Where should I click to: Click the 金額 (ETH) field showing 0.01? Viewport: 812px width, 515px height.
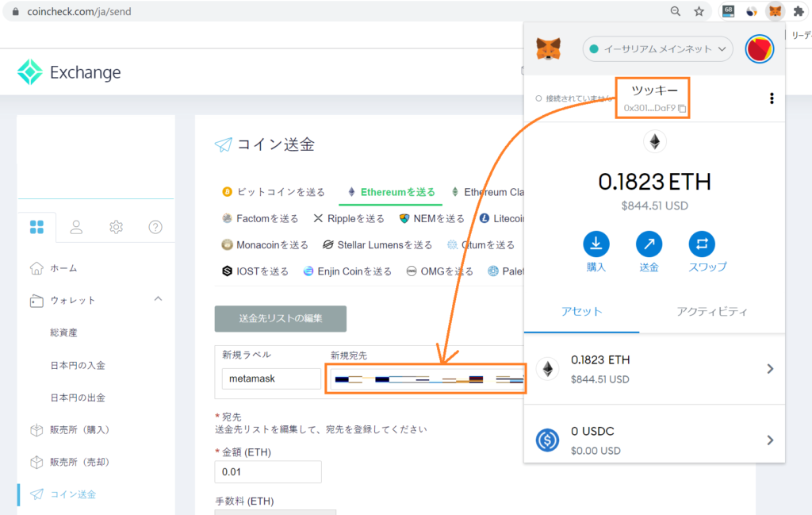pos(268,472)
